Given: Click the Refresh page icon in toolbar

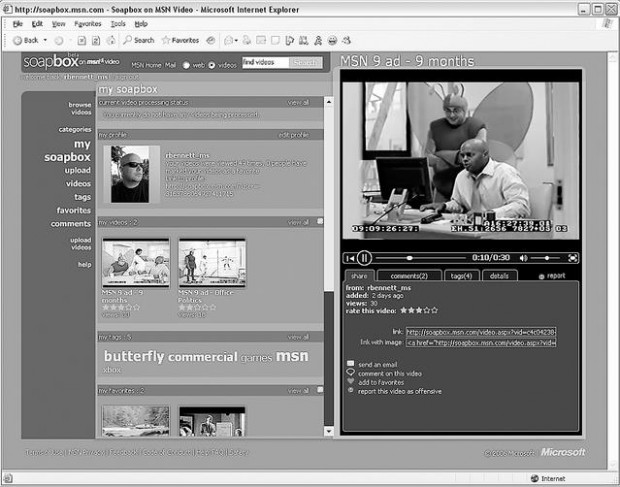Looking at the screenshot, I should [96, 40].
